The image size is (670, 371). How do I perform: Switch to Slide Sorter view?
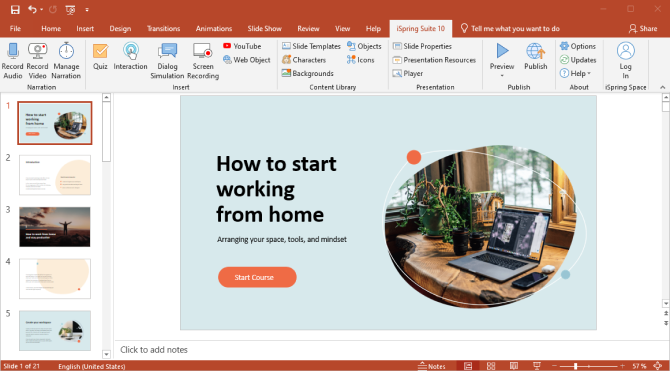491,366
